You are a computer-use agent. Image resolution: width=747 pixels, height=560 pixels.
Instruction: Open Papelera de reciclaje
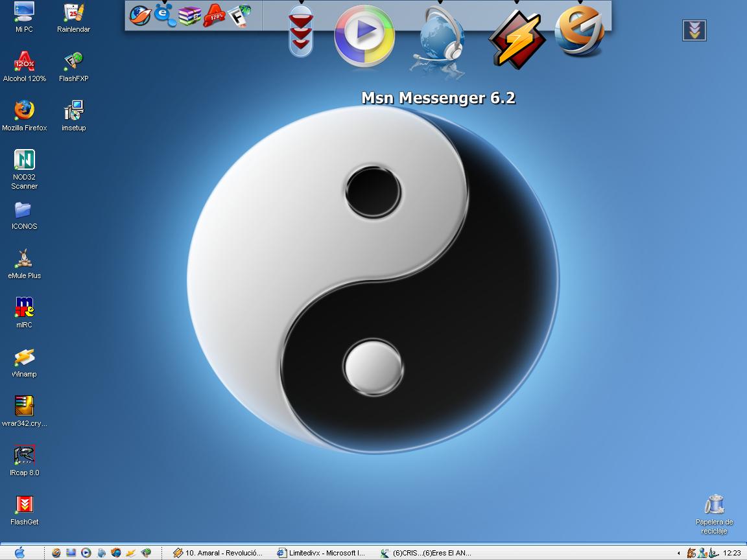click(x=714, y=515)
